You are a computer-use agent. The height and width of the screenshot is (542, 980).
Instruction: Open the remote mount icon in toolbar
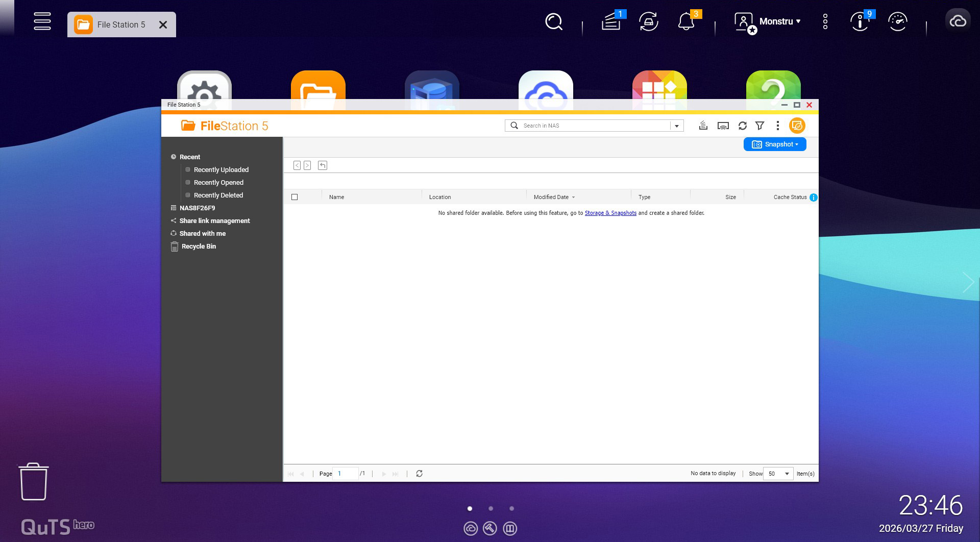(x=723, y=126)
